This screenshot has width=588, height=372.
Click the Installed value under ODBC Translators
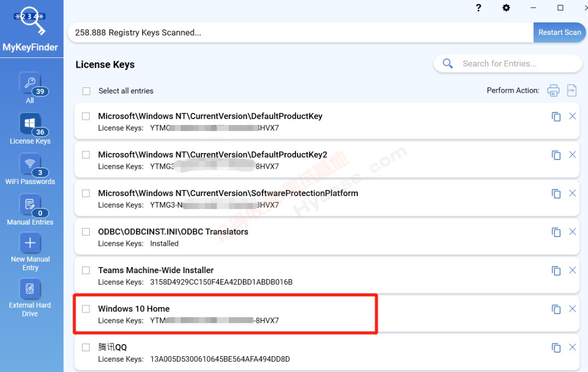pos(164,244)
